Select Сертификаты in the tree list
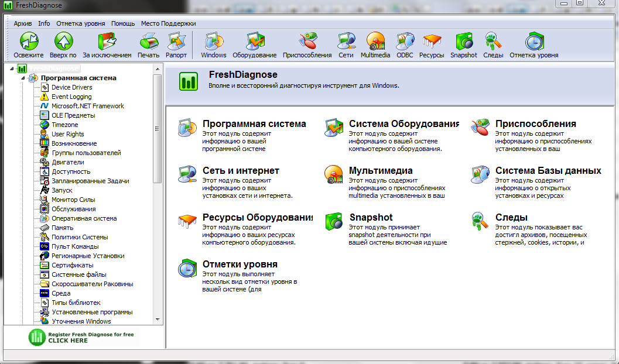Screen dimensions: 619x364 tap(72, 265)
